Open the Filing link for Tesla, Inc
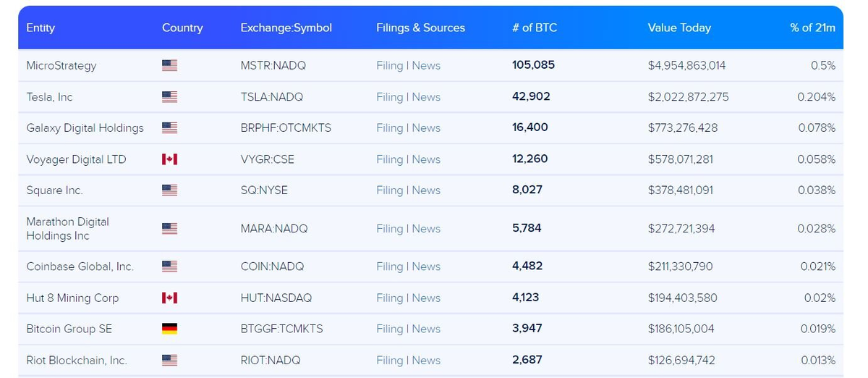 click(389, 96)
